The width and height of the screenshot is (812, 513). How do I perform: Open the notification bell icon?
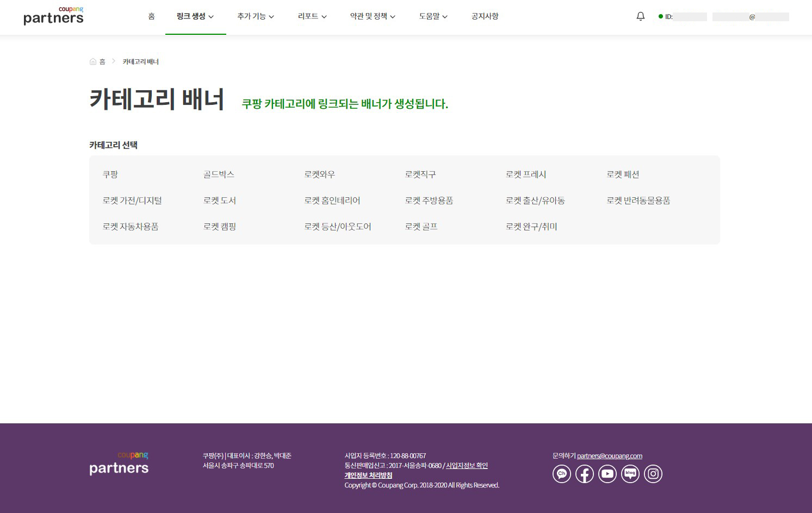(x=641, y=16)
